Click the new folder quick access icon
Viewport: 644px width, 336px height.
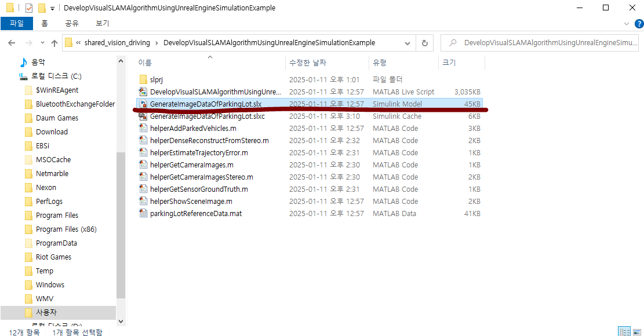(x=42, y=8)
